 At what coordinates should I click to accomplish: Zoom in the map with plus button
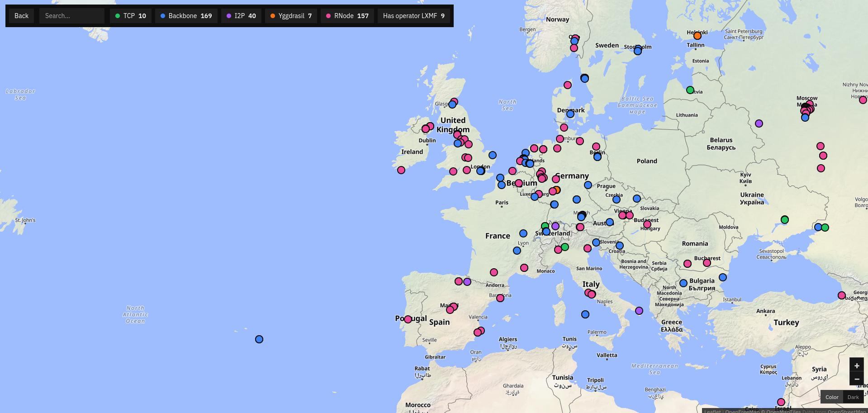[857, 366]
